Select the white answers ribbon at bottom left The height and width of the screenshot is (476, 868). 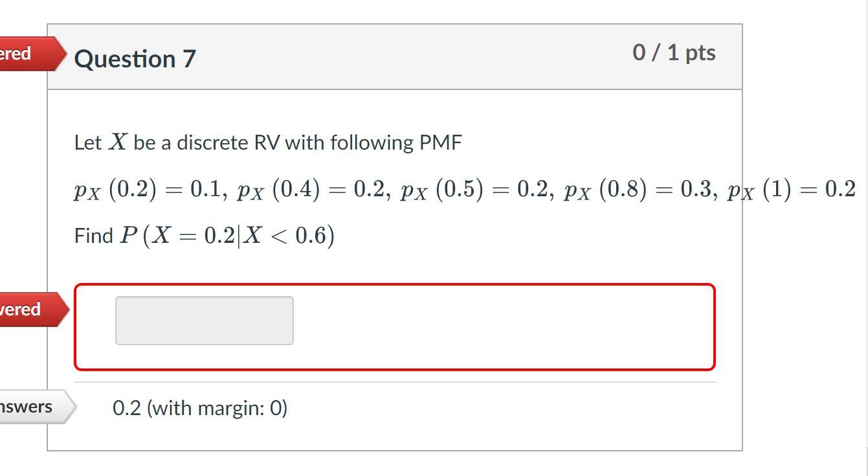(x=29, y=407)
